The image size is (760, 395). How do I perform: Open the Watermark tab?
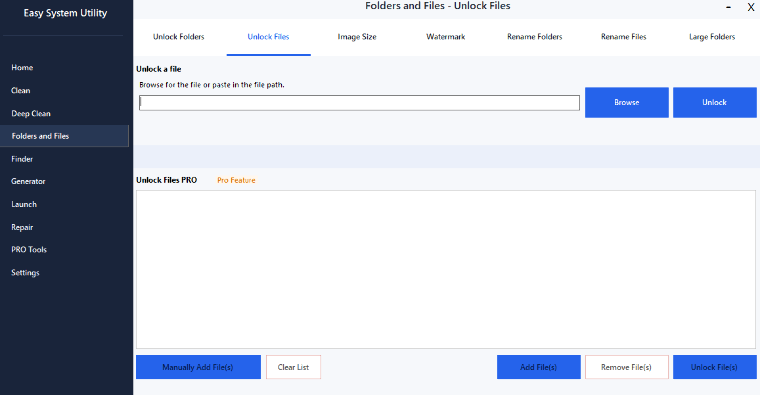pos(446,37)
